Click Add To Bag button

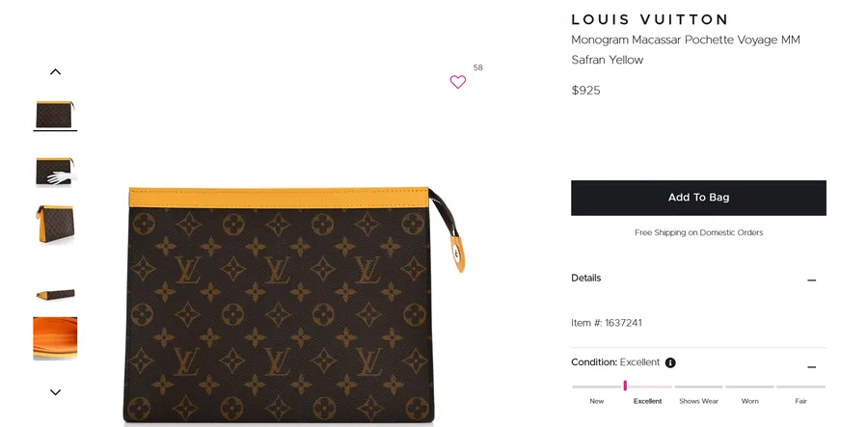click(x=698, y=198)
